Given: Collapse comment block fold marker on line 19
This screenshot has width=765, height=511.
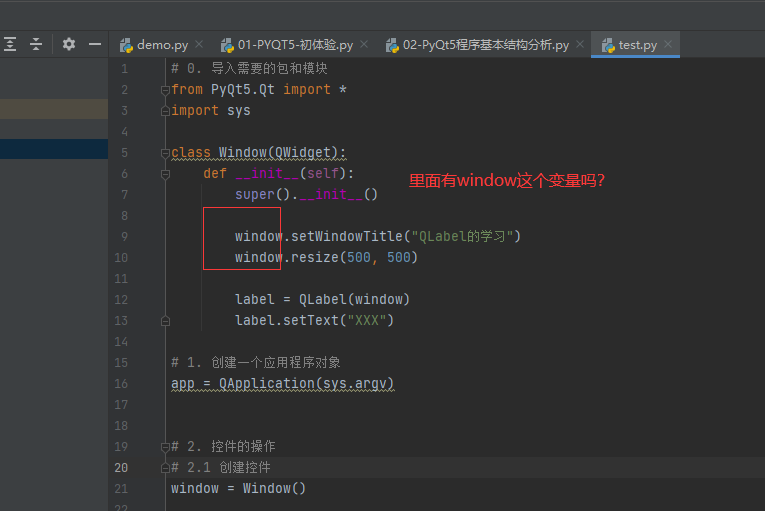Looking at the screenshot, I should coord(165,447).
